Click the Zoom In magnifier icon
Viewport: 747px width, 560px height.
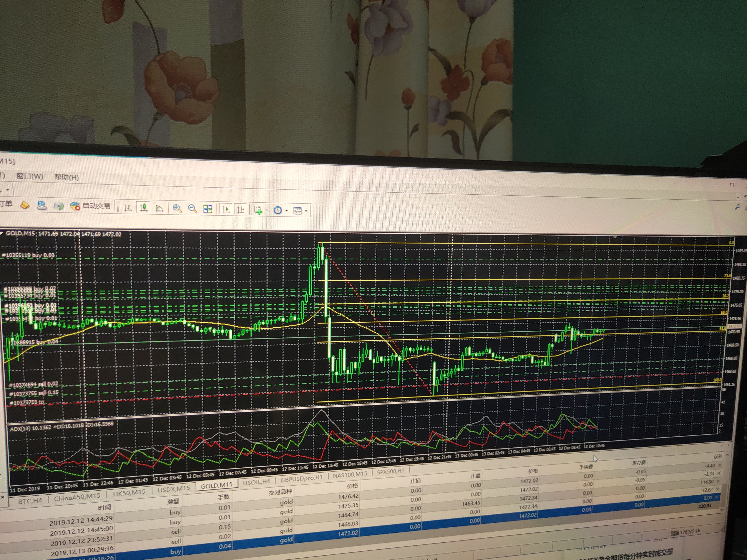pos(177,208)
